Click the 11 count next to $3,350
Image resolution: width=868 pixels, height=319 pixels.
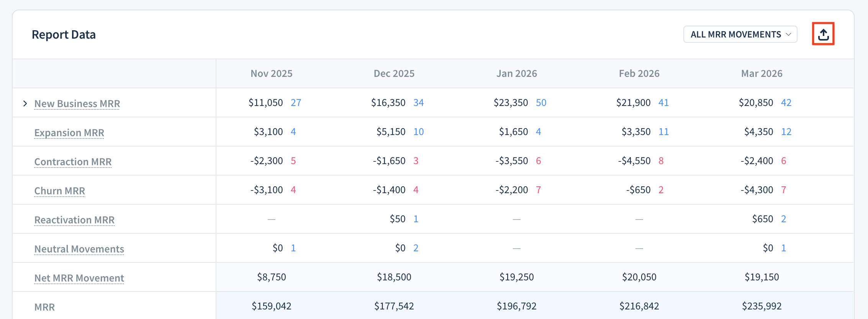(x=664, y=132)
